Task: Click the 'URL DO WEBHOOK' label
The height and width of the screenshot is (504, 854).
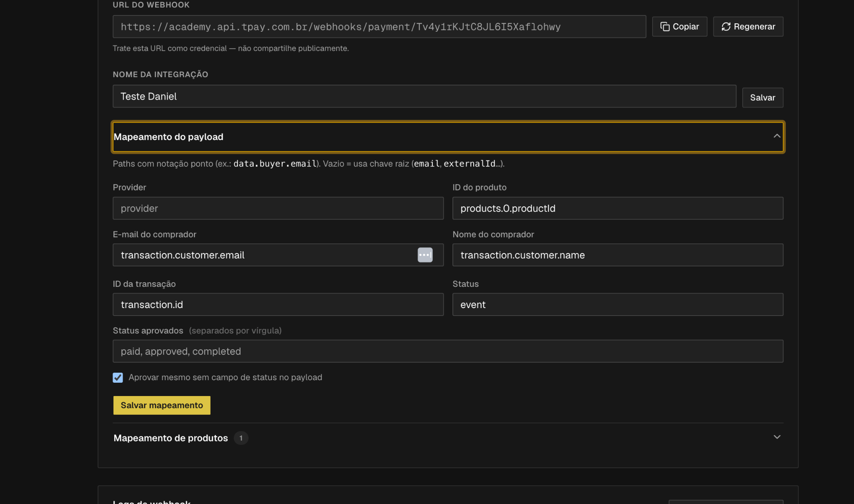Action: (x=151, y=5)
